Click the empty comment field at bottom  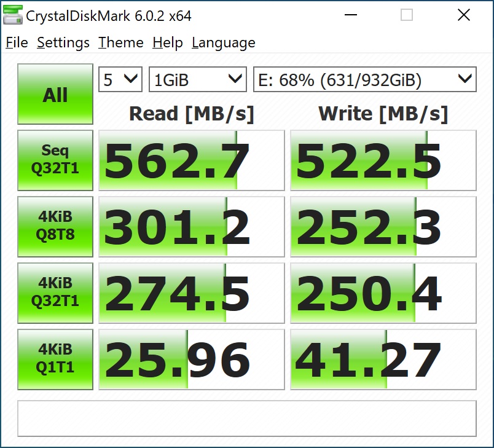[x=247, y=419]
